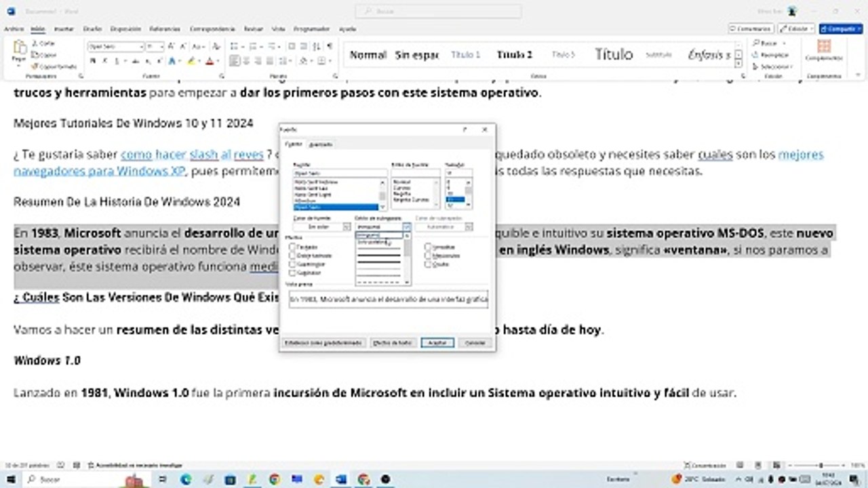Open the Archivo menu tab

(14, 29)
